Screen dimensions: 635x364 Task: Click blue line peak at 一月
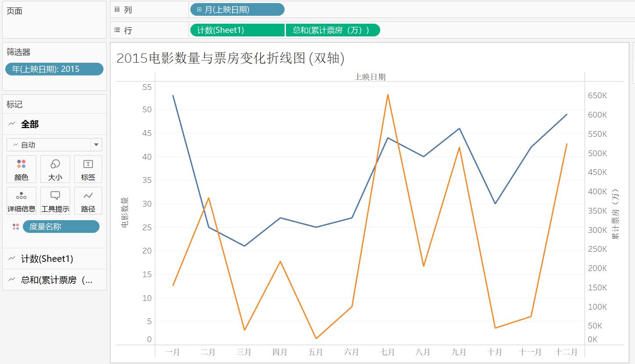point(173,95)
